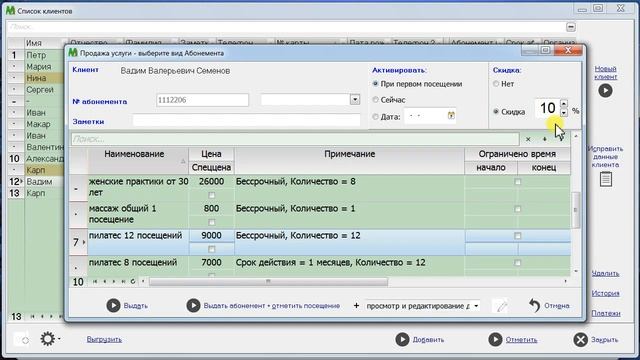This screenshot has width=640, height=360.
Task: Select the Скидка discount radio button
Action: coord(496,111)
